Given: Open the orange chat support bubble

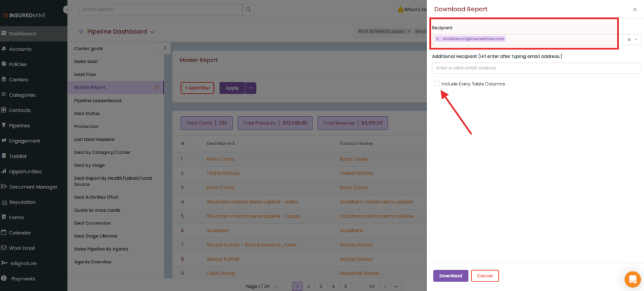Looking at the screenshot, I should 633,279.
